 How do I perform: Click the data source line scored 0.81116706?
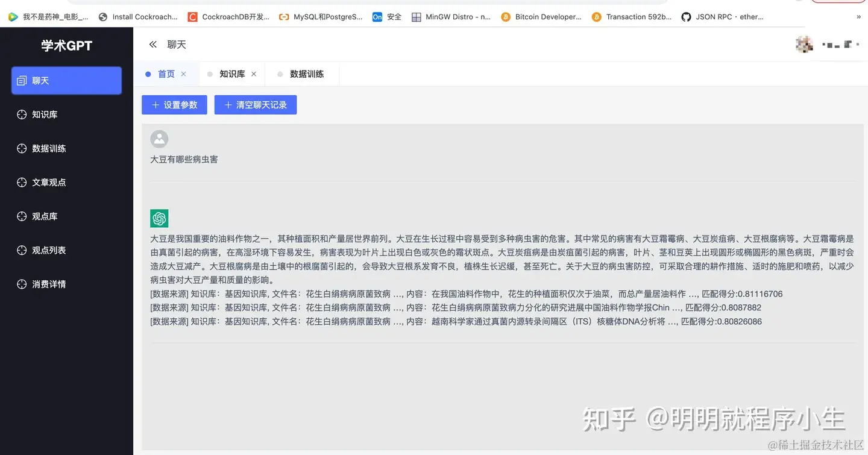[467, 294]
